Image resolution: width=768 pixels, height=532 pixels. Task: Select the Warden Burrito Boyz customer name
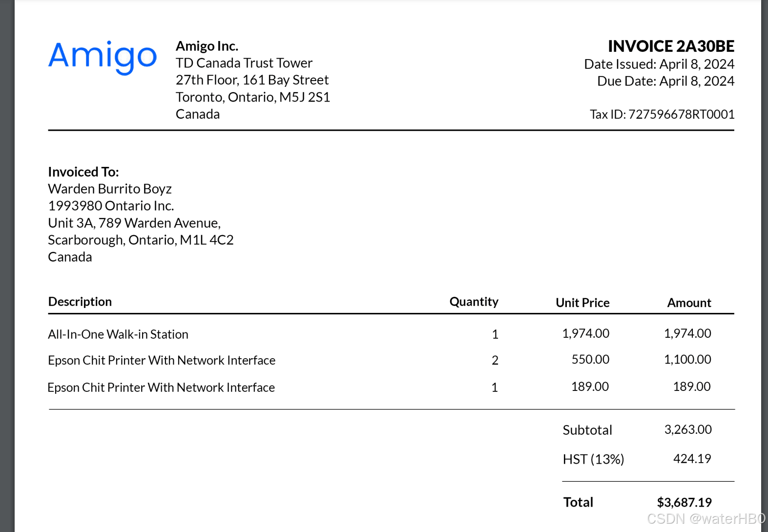pos(110,189)
